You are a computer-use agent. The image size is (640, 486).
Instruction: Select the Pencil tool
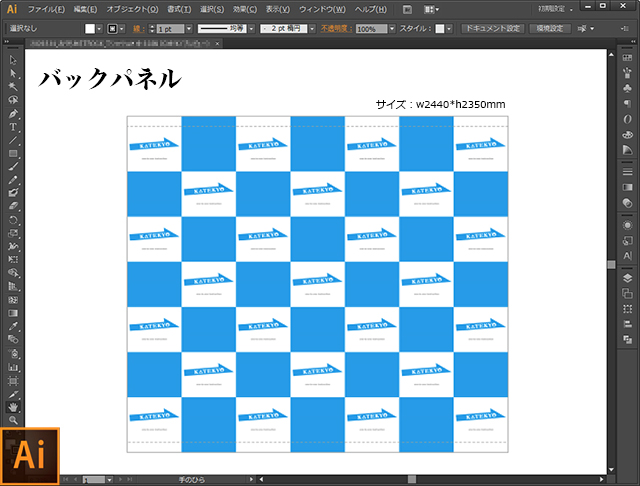(13, 180)
